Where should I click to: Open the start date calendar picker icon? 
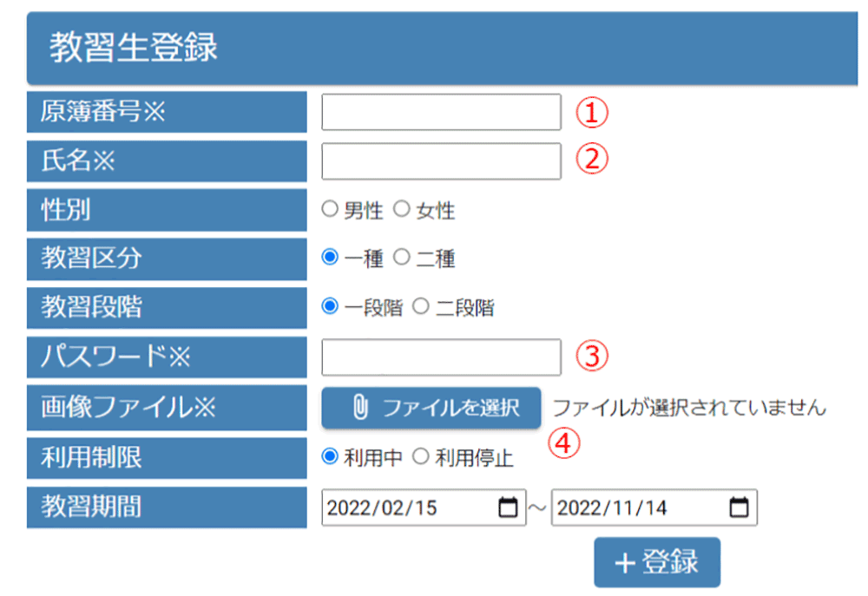coord(508,508)
